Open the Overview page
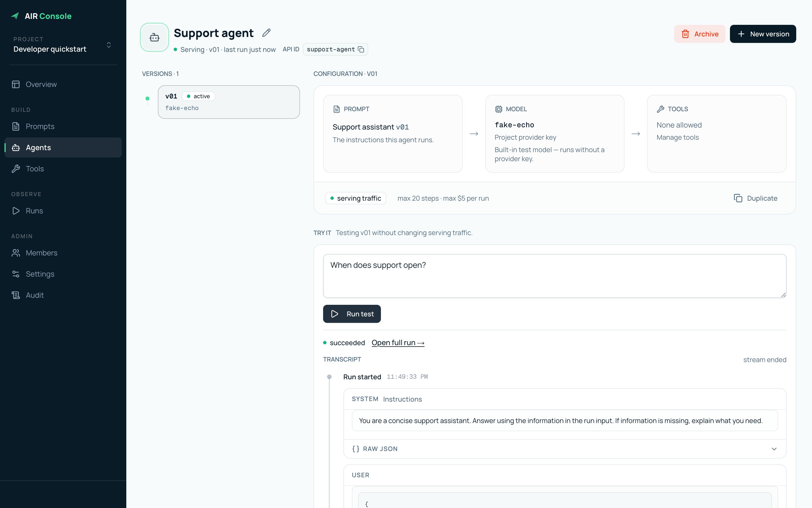Screen dimensions: 812x508 click(63, 84)
